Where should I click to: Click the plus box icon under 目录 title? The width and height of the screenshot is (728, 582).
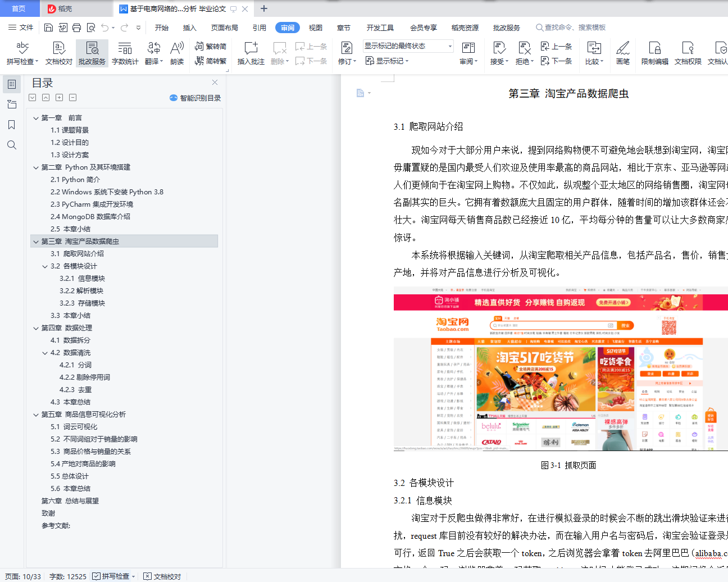pos(60,98)
